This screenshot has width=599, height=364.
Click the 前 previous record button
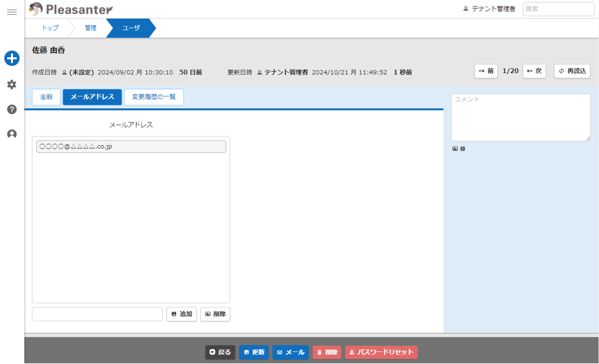(486, 71)
